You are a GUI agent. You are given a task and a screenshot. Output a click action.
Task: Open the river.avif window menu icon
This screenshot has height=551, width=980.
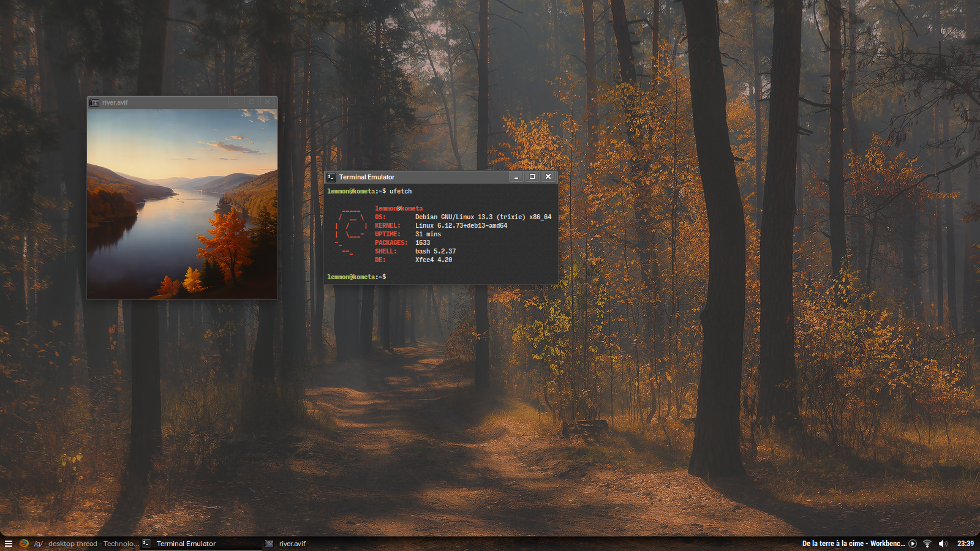(x=94, y=102)
